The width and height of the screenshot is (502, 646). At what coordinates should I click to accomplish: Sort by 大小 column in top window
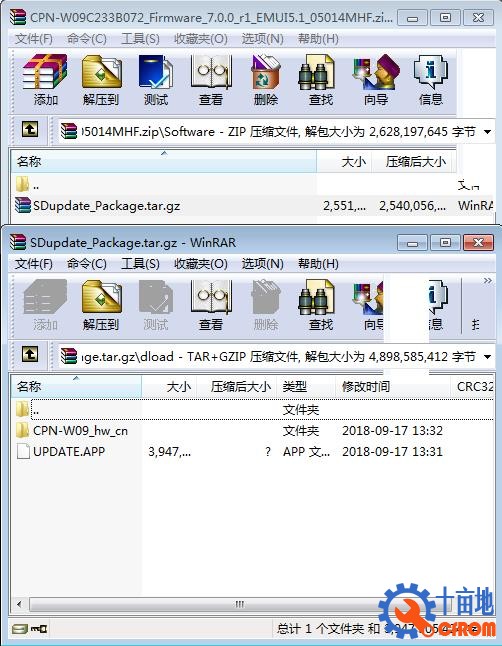344,162
